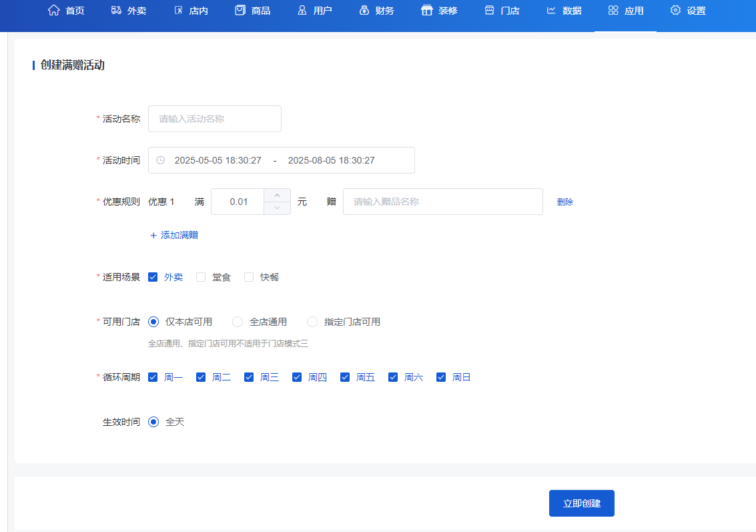This screenshot has height=532, width=756.
Task: Click the clock icon in 活动时间 field
Action: click(x=161, y=160)
